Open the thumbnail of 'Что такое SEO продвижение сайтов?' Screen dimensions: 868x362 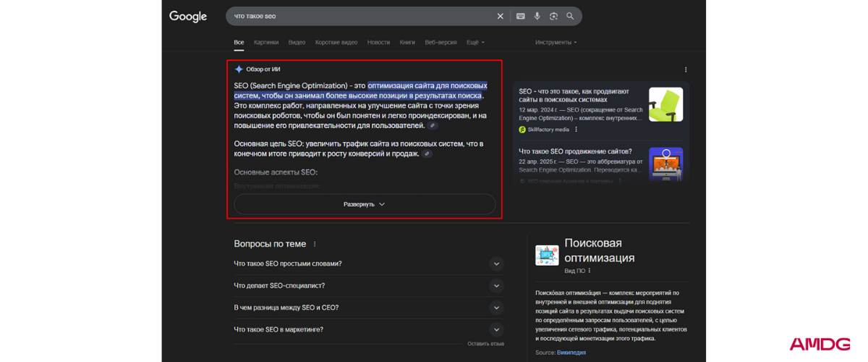point(665,164)
